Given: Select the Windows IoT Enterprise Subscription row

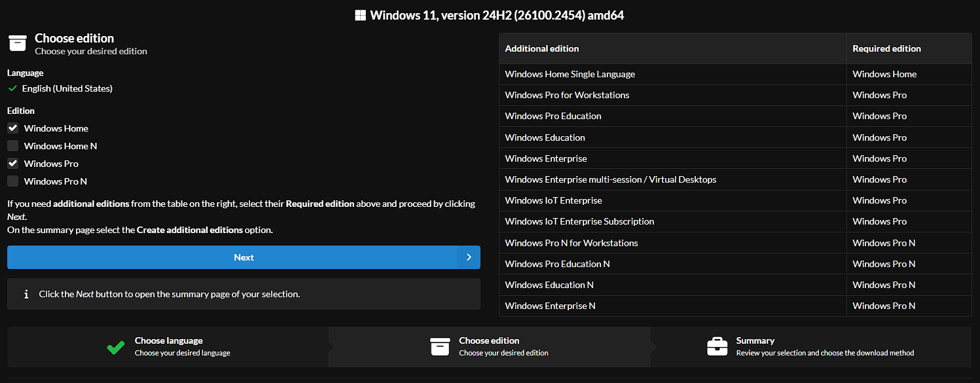Looking at the screenshot, I should coord(579,221).
